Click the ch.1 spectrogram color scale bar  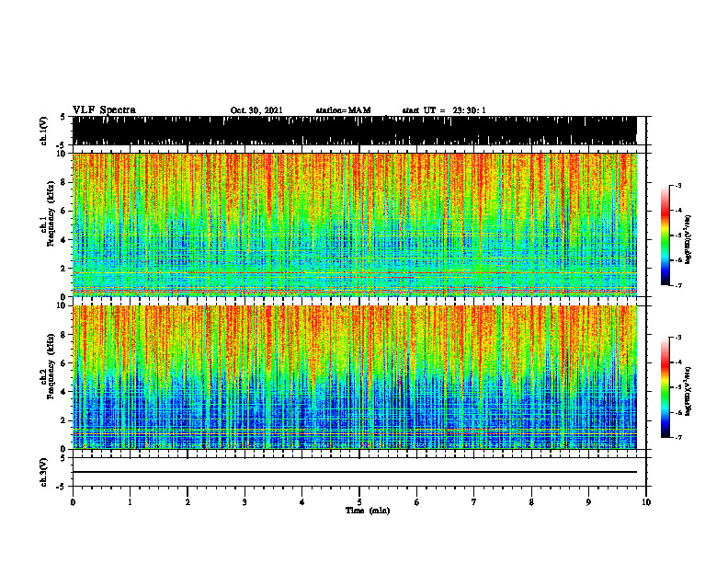click(x=665, y=236)
